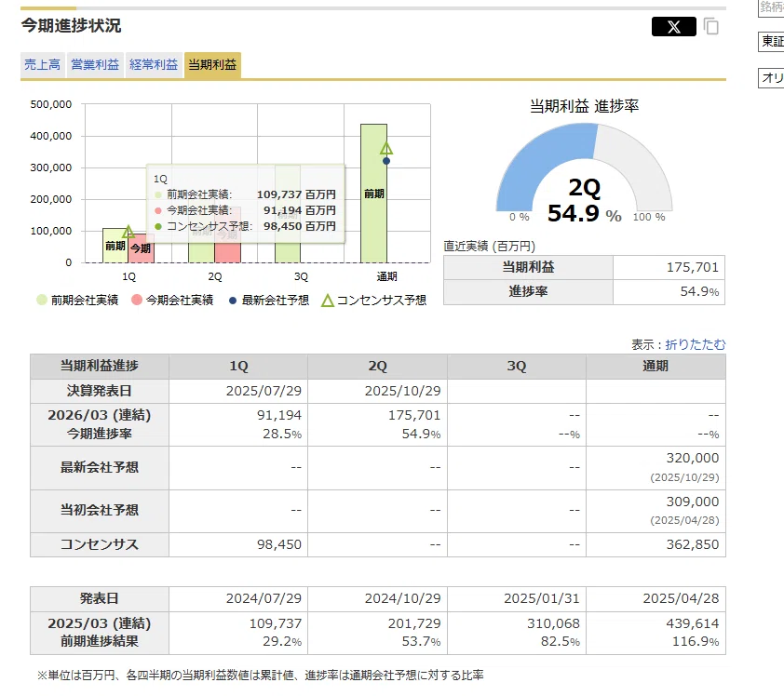This screenshot has height=696, width=784.
Task: Click the 通期 column header in table
Action: 656,367
